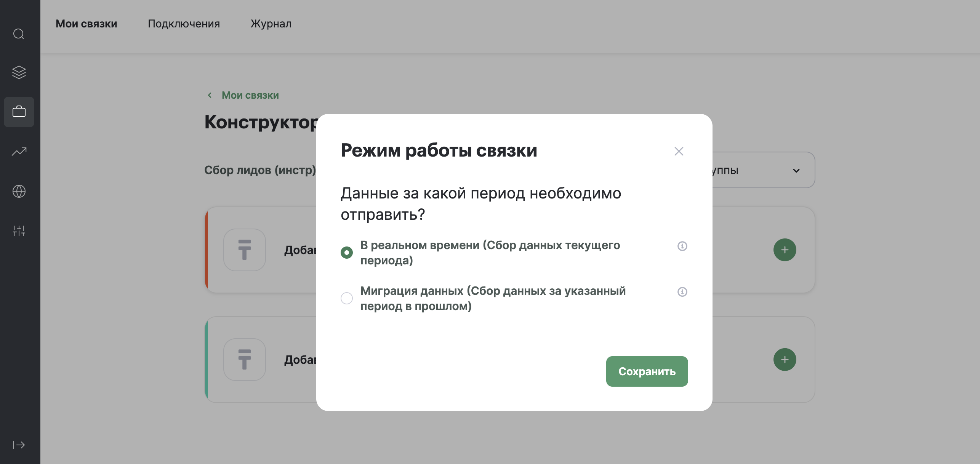Show info for the Миграция данных option
Image resolution: width=980 pixels, height=464 pixels.
tap(682, 292)
